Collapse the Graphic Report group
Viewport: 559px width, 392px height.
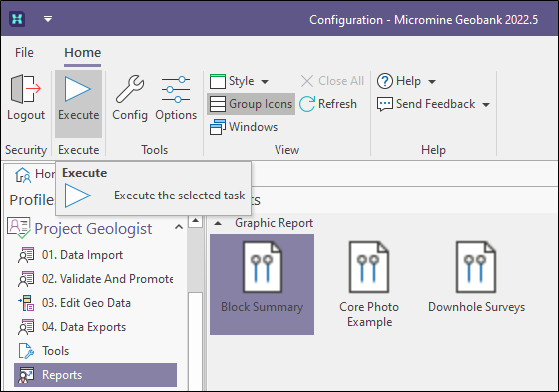pyautogui.click(x=218, y=223)
